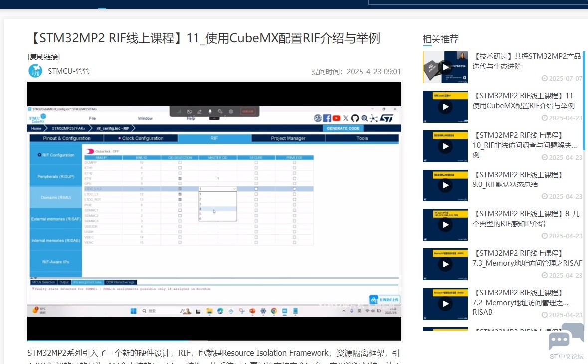Open the DDR interactive logs tab
This screenshot has width=588, height=364.
(x=120, y=282)
